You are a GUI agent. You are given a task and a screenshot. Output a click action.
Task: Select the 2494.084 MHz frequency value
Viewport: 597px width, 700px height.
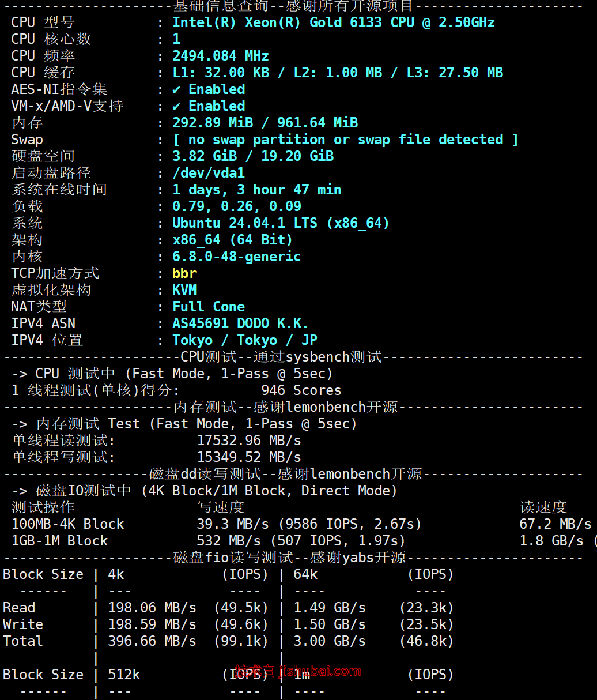coord(220,56)
